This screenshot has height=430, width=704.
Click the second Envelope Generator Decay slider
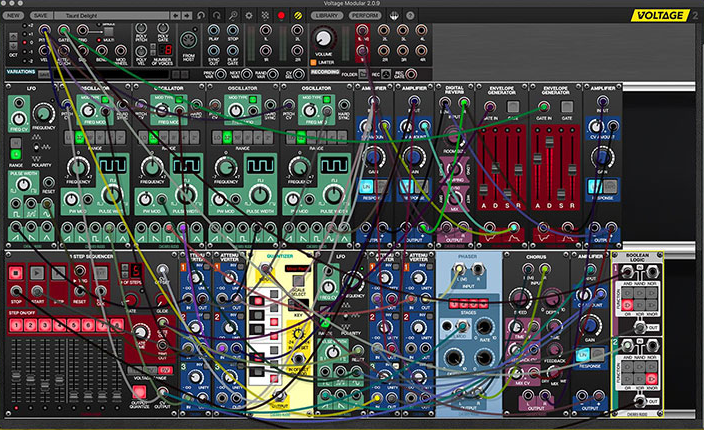point(549,142)
